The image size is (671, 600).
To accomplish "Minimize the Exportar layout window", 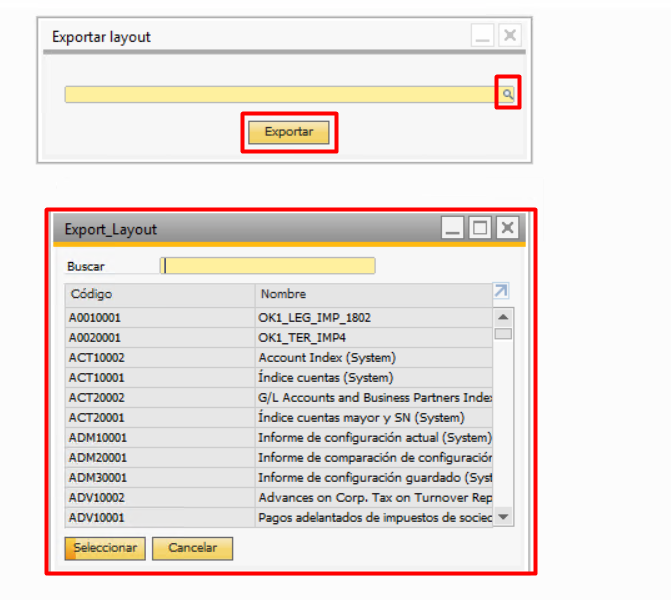I will [484, 37].
